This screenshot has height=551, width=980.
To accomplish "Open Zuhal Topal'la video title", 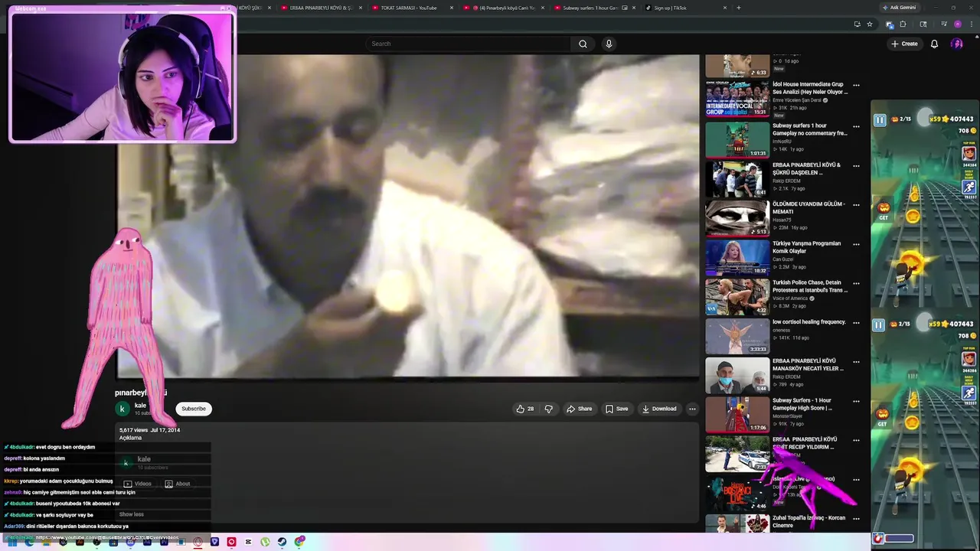I will [808, 521].
